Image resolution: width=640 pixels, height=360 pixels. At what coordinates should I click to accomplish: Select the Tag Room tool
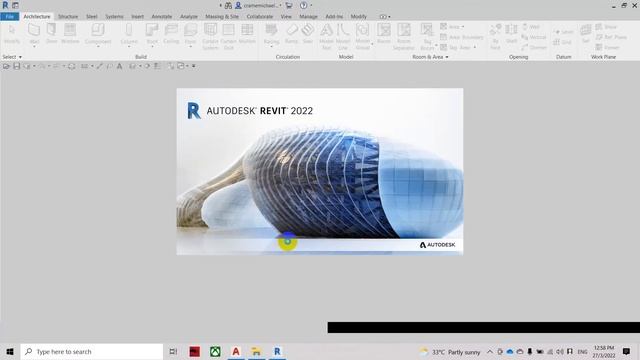427,36
